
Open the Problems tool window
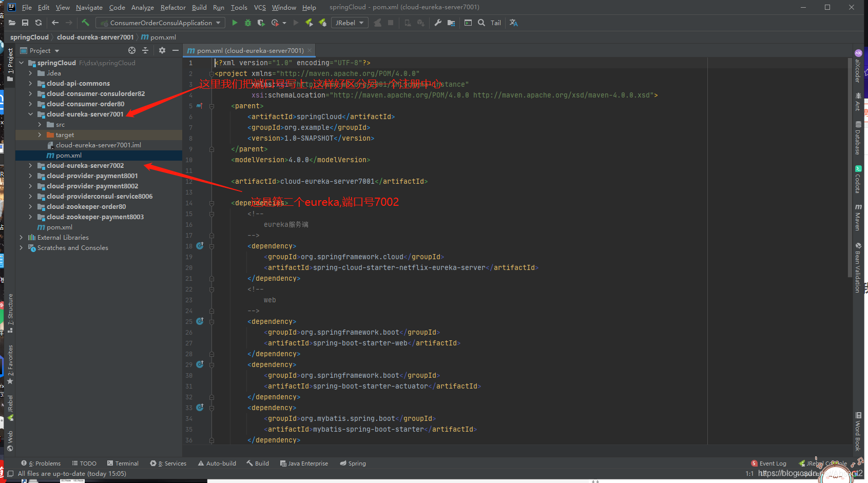[x=41, y=463]
